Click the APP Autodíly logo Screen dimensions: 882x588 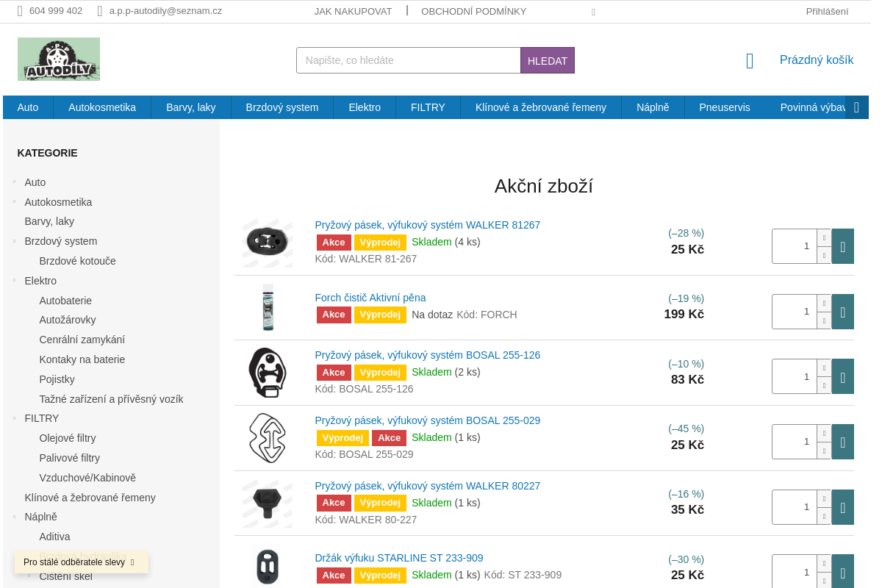tap(59, 59)
